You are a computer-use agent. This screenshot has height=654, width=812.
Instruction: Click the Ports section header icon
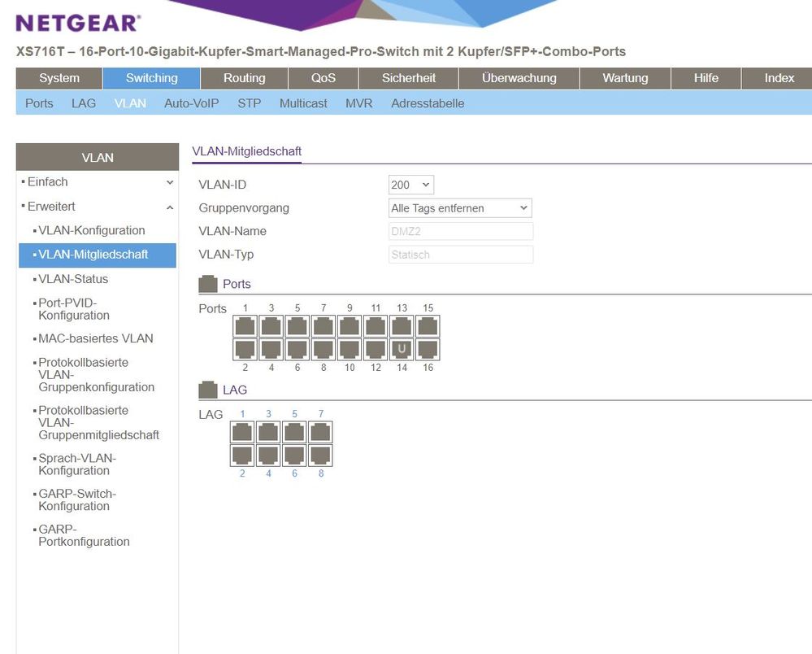point(209,284)
